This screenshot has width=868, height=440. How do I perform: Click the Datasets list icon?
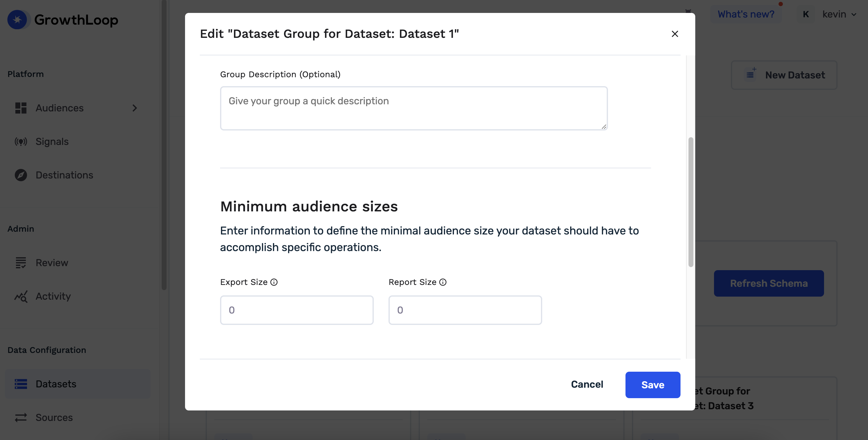click(x=21, y=384)
